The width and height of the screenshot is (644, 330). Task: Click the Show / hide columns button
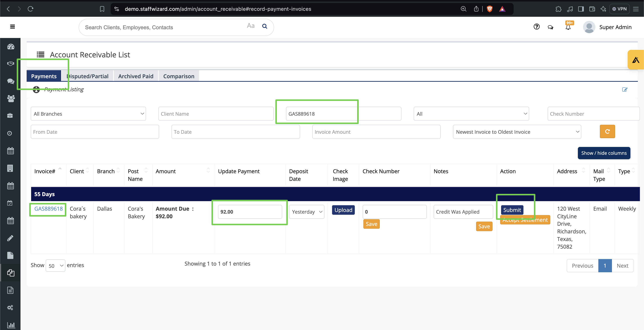604,153
